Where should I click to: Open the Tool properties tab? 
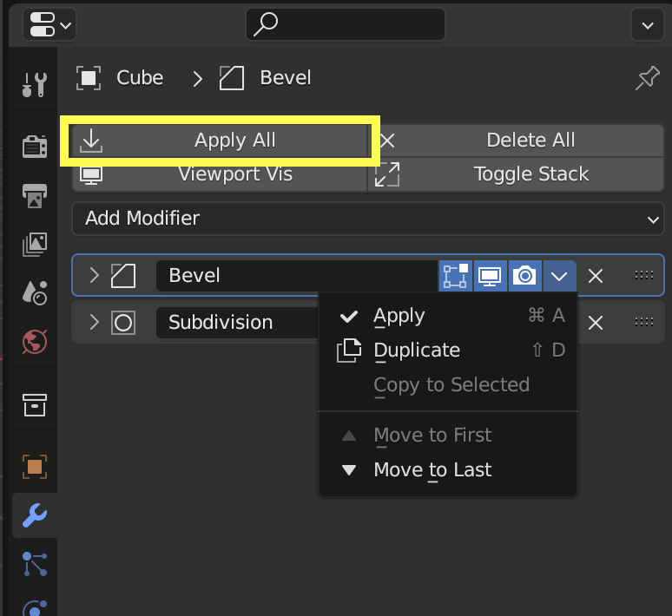pos(35,84)
